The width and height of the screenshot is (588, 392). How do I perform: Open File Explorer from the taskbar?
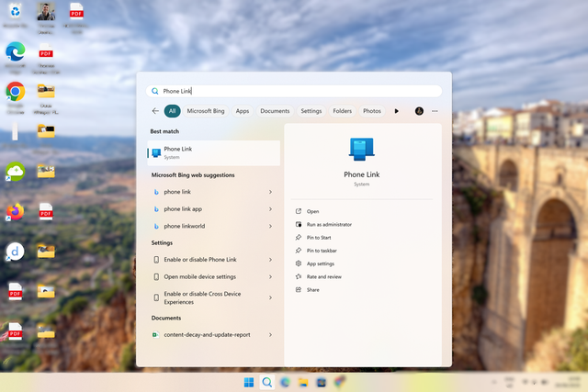pyautogui.click(x=303, y=382)
